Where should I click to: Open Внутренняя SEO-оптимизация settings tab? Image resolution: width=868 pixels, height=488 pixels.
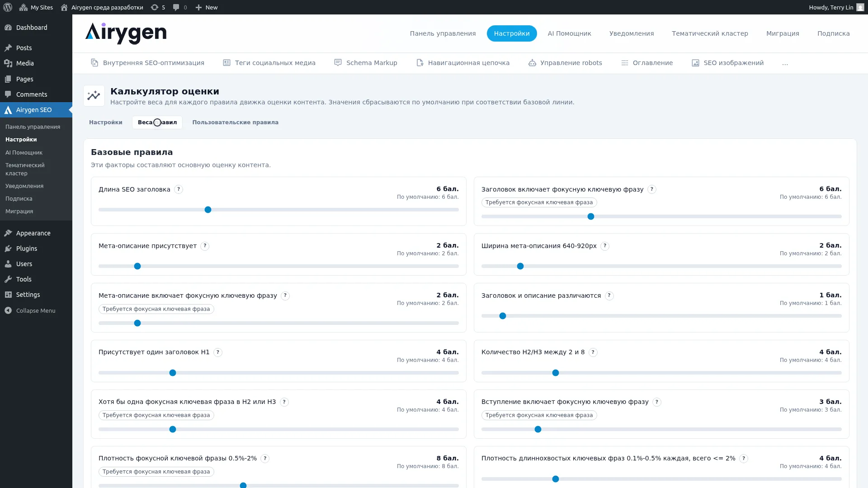point(148,63)
